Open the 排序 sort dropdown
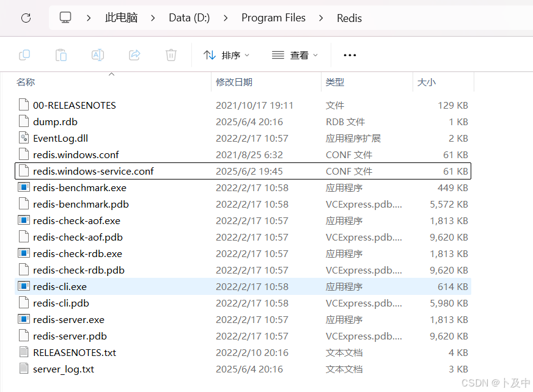The width and height of the screenshot is (533, 392). point(226,55)
